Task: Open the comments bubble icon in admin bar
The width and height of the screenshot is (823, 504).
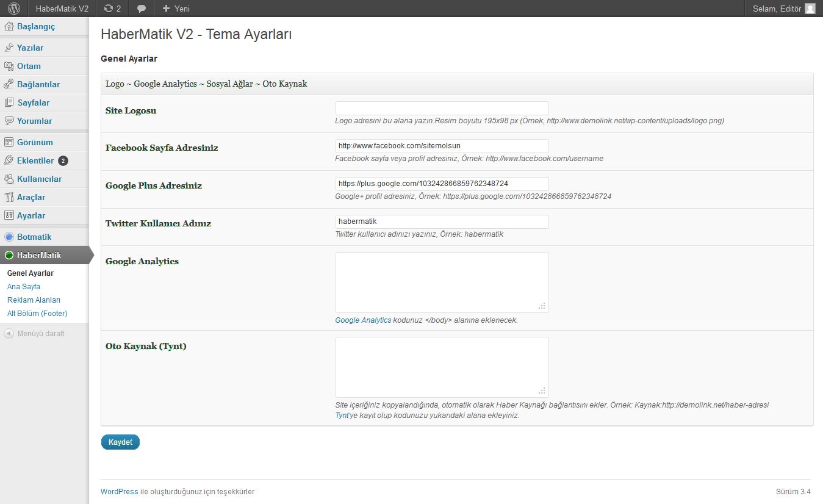Action: tap(142, 9)
